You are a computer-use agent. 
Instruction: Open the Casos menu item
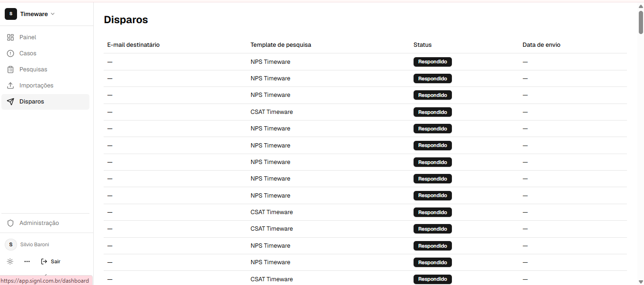(45, 53)
